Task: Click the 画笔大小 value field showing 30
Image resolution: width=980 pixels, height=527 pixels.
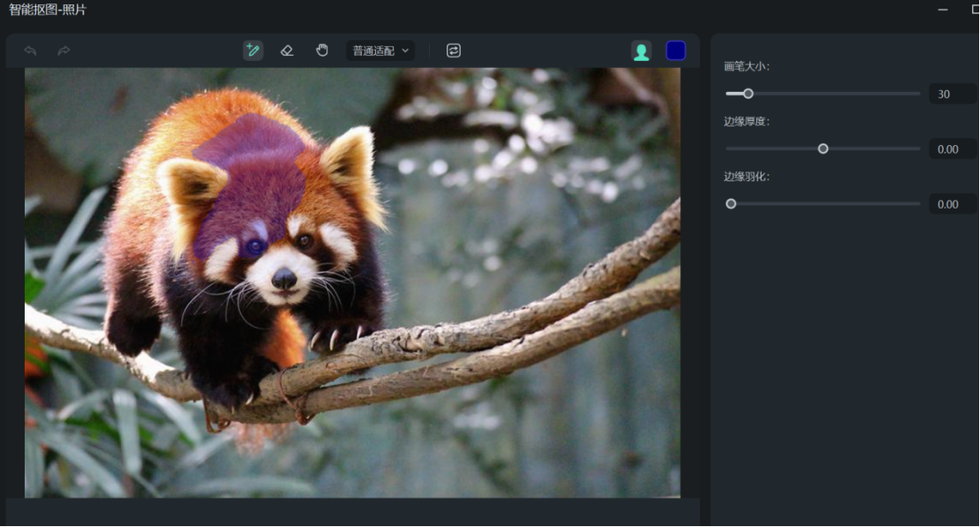Action: (952, 94)
